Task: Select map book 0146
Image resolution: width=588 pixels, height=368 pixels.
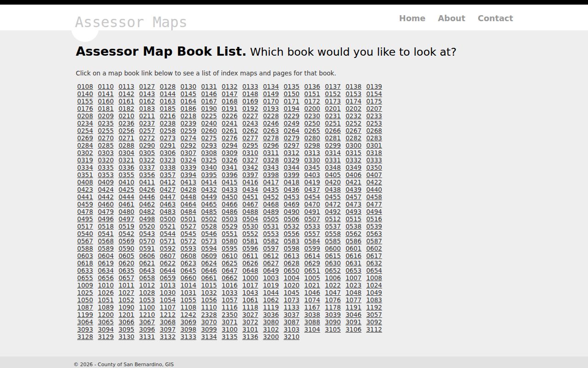Action: coord(209,94)
